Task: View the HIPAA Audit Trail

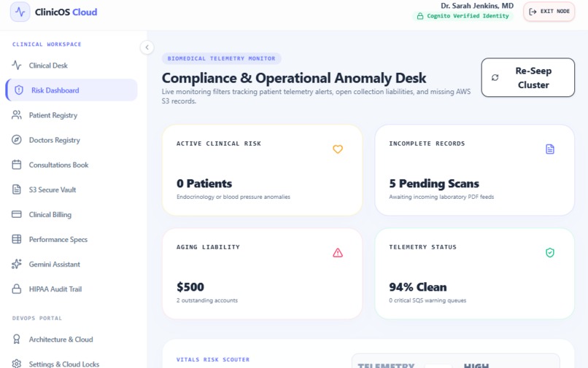Action: [71, 289]
